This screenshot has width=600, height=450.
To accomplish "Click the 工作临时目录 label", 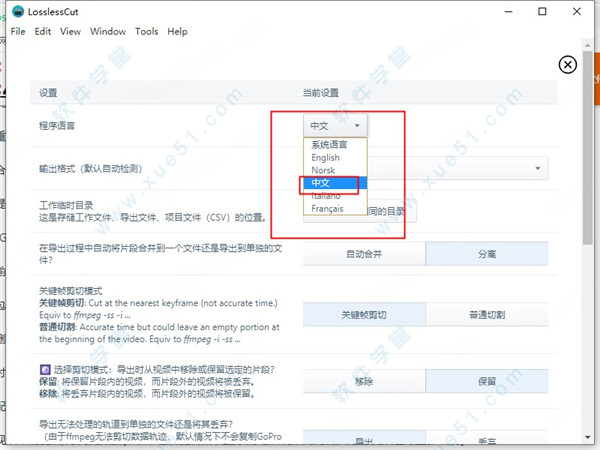I will (66, 205).
